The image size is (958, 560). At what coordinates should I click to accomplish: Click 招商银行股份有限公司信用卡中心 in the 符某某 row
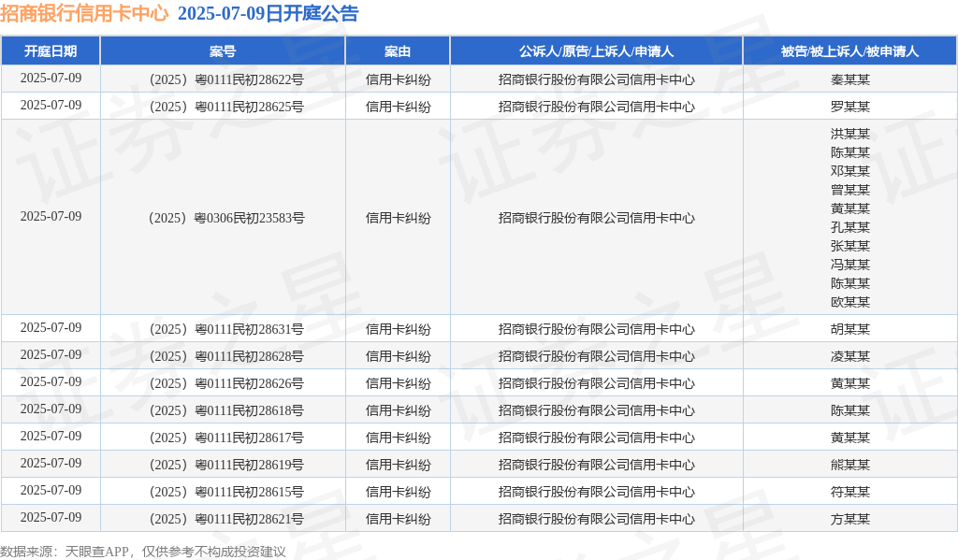coord(596,492)
